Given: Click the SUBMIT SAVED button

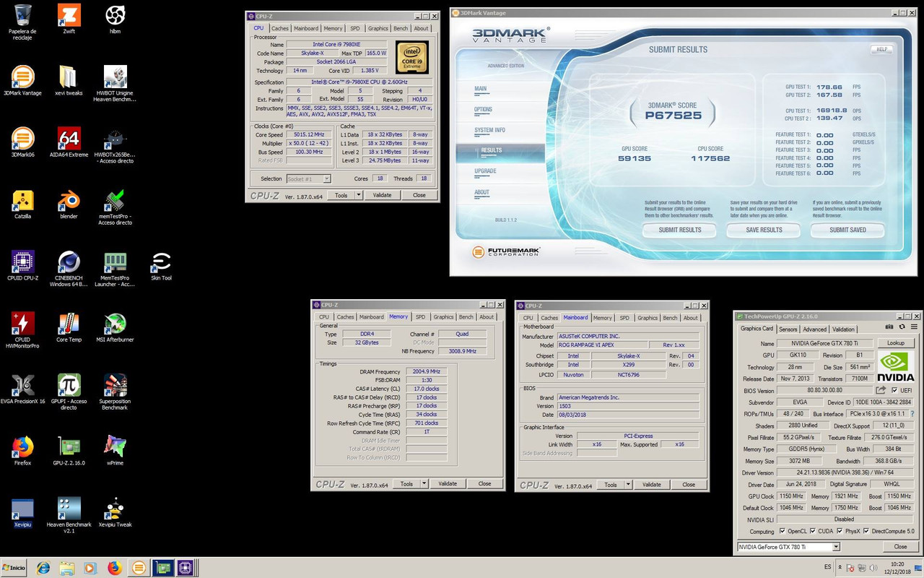Looking at the screenshot, I should [x=847, y=230].
